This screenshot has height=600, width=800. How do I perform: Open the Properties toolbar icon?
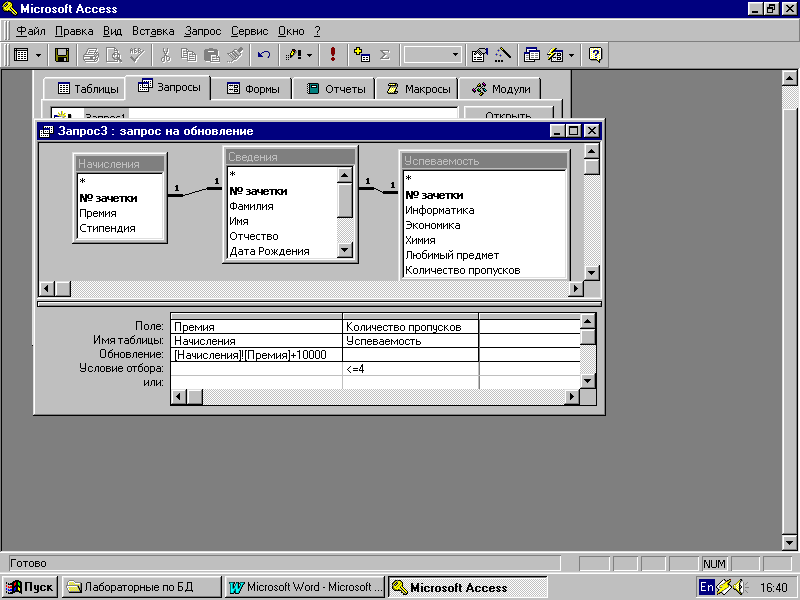click(x=480, y=55)
